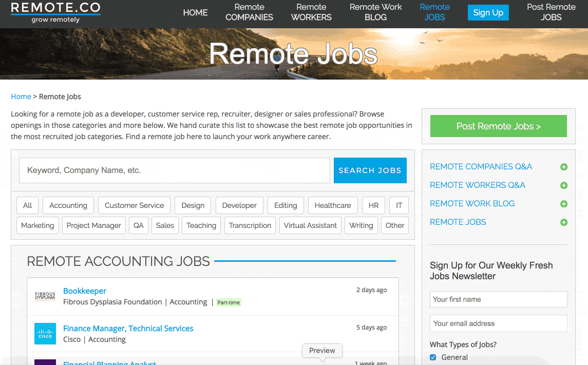Click the Fibrous Dysplasia Foundation logo

tap(45, 296)
